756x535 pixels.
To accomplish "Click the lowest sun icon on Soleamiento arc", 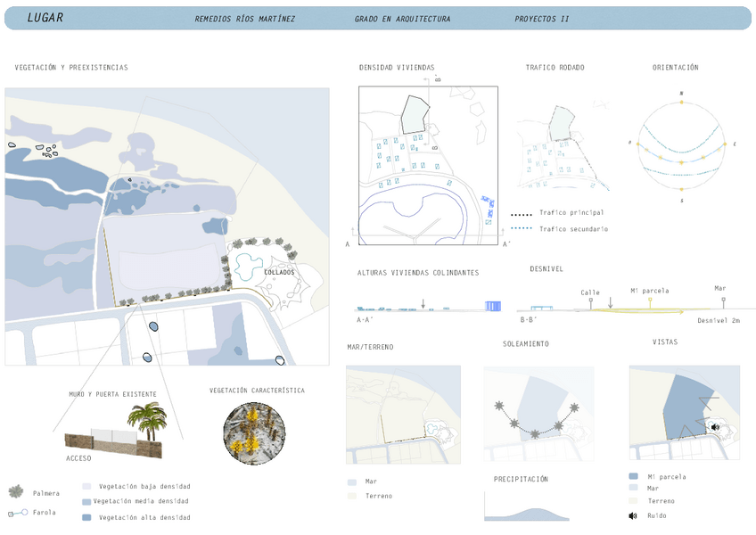I will pyautogui.click(x=535, y=433).
